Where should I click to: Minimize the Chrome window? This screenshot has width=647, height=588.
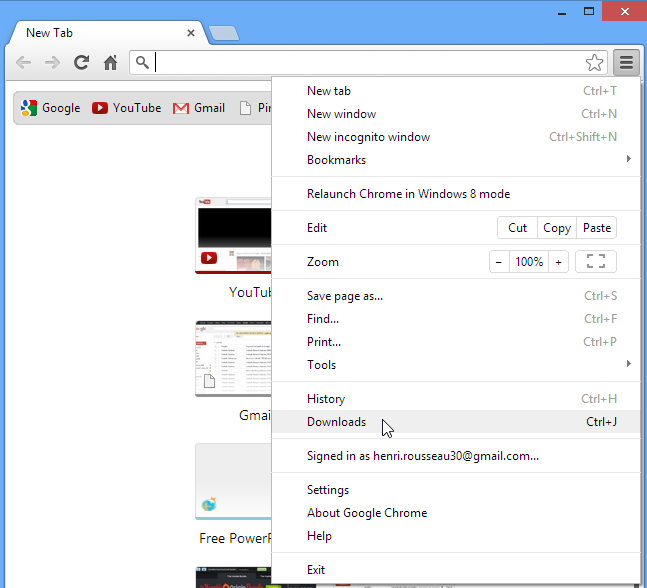point(561,12)
